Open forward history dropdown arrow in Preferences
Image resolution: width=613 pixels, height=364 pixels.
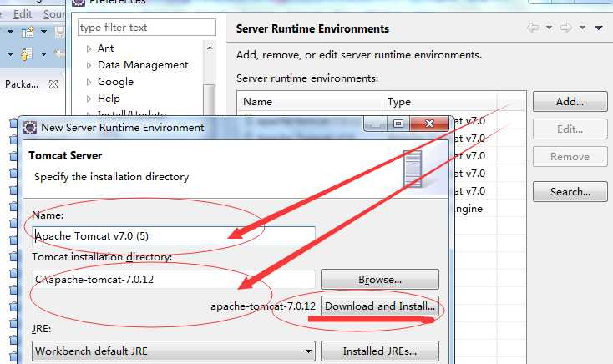(582, 28)
